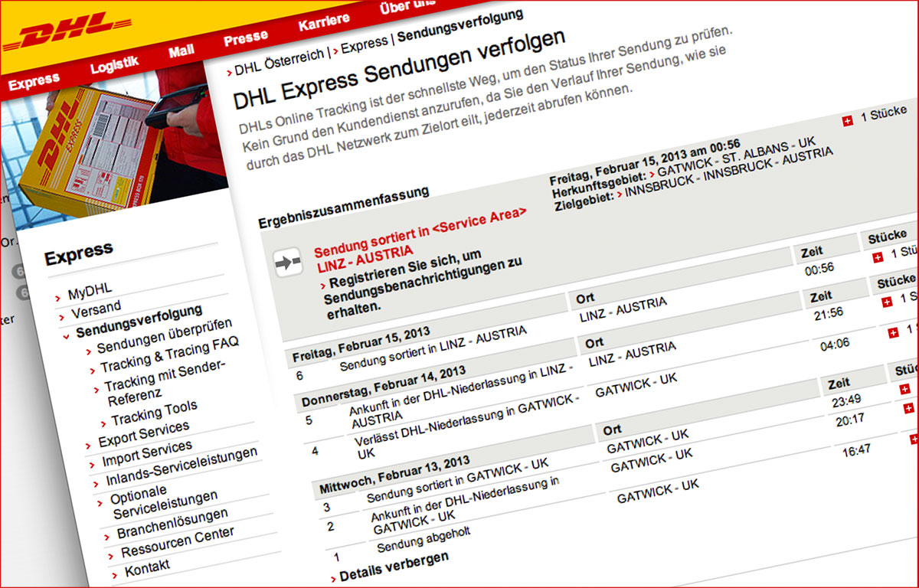Open Tracking & Tracing FAQ
The height and width of the screenshot is (588, 919).
coord(169,354)
